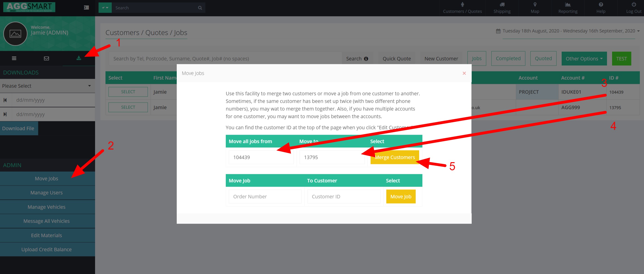Click the Customers / Quotes / Jobs heading
The height and width of the screenshot is (274, 644).
point(146,33)
